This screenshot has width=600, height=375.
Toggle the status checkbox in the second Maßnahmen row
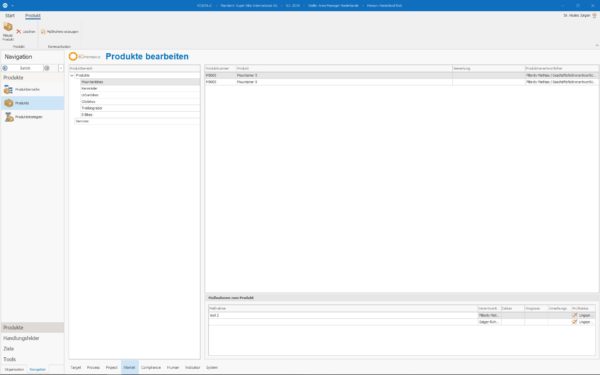point(574,322)
